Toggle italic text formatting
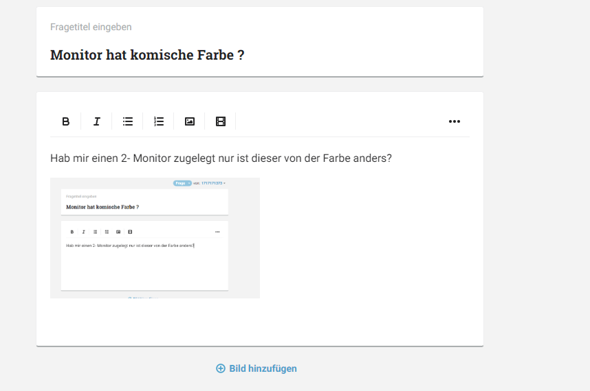 [97, 121]
